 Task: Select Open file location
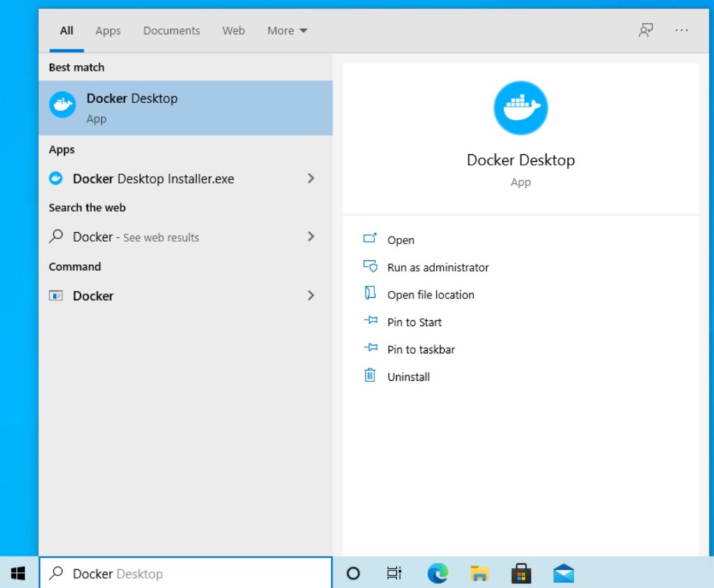pyautogui.click(x=431, y=294)
